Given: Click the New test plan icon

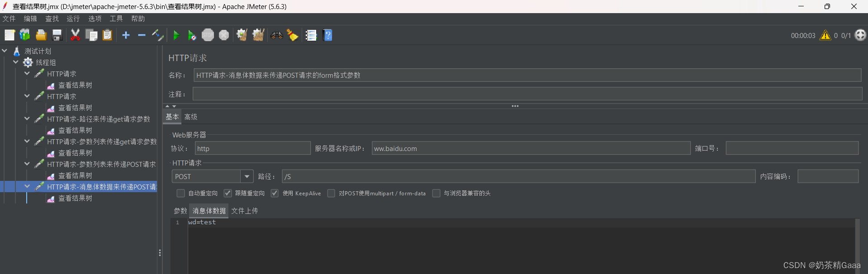Looking at the screenshot, I should [9, 35].
